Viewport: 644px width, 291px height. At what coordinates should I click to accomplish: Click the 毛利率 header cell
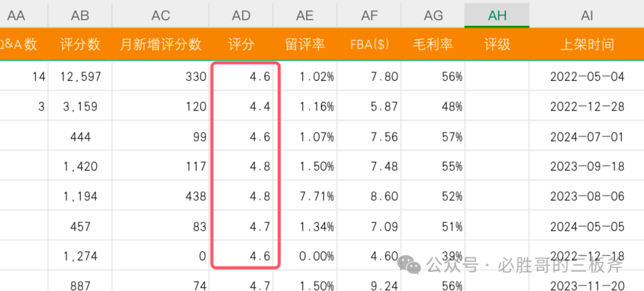coord(433,44)
